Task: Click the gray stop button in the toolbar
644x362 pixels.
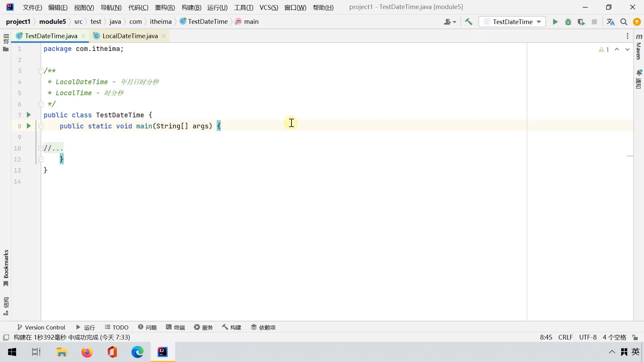Action: pos(594,22)
